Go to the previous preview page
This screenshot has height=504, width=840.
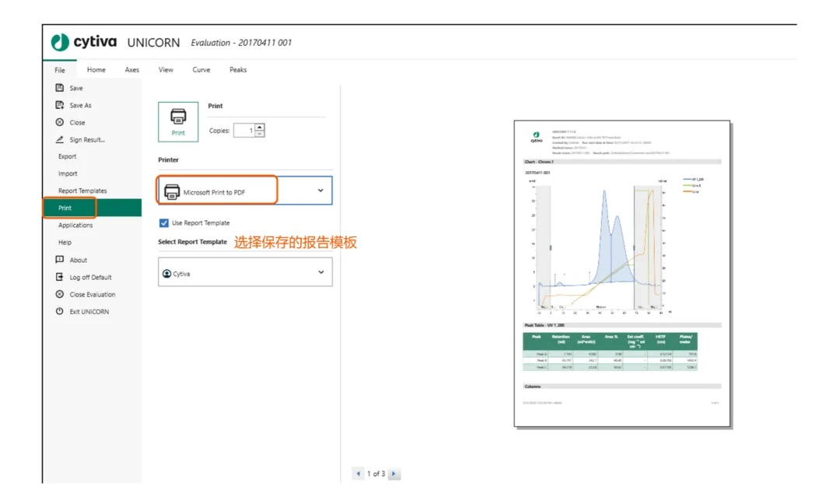point(358,474)
